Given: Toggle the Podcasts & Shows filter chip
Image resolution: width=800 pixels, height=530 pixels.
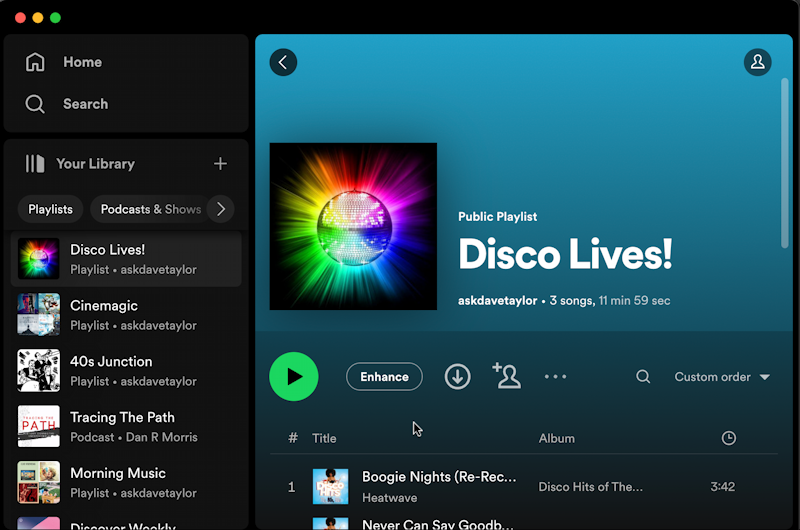Looking at the screenshot, I should coord(148,209).
